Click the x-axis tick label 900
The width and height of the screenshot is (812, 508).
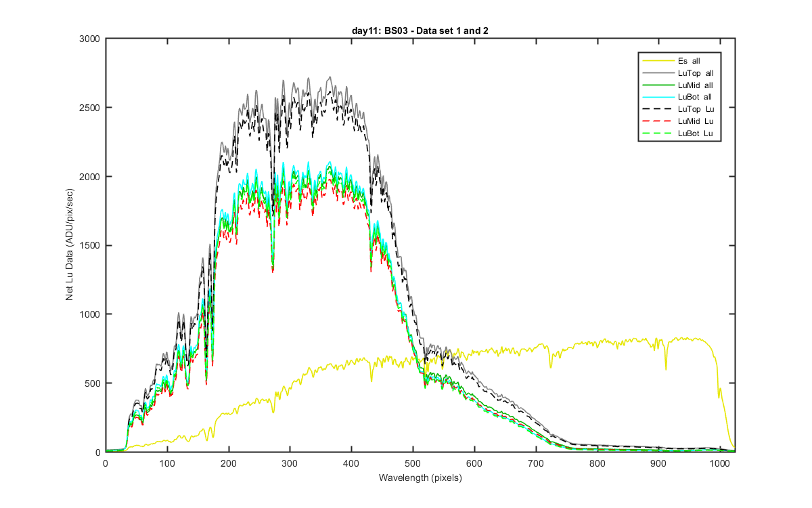[x=659, y=463]
